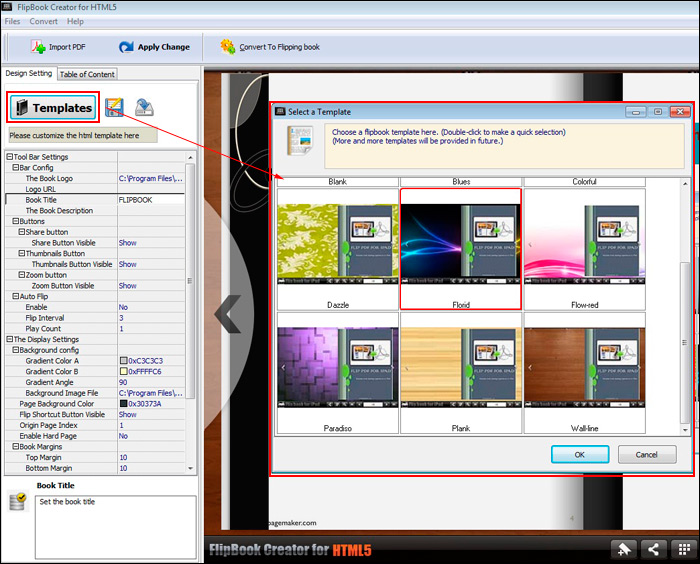This screenshot has width=700, height=564.
Task: Collapse The Display Settings node
Action: pyautogui.click(x=9, y=339)
